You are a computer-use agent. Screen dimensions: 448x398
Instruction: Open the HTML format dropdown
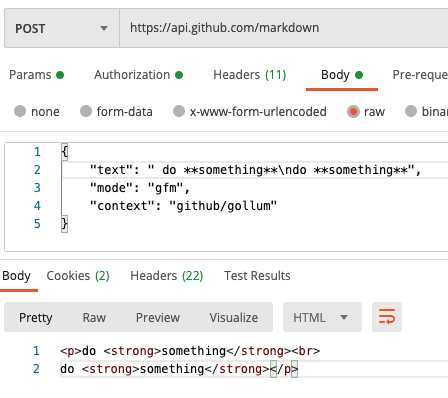(x=322, y=317)
